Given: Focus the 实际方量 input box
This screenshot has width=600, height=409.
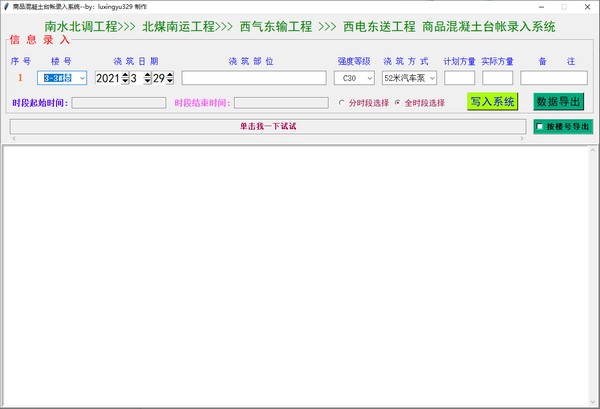Looking at the screenshot, I should (497, 78).
